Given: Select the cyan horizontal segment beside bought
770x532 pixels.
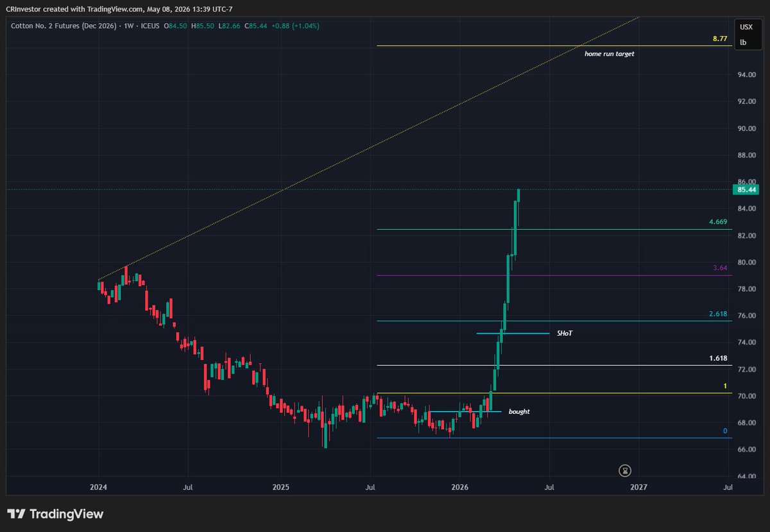Looking at the screenshot, I should click(465, 411).
